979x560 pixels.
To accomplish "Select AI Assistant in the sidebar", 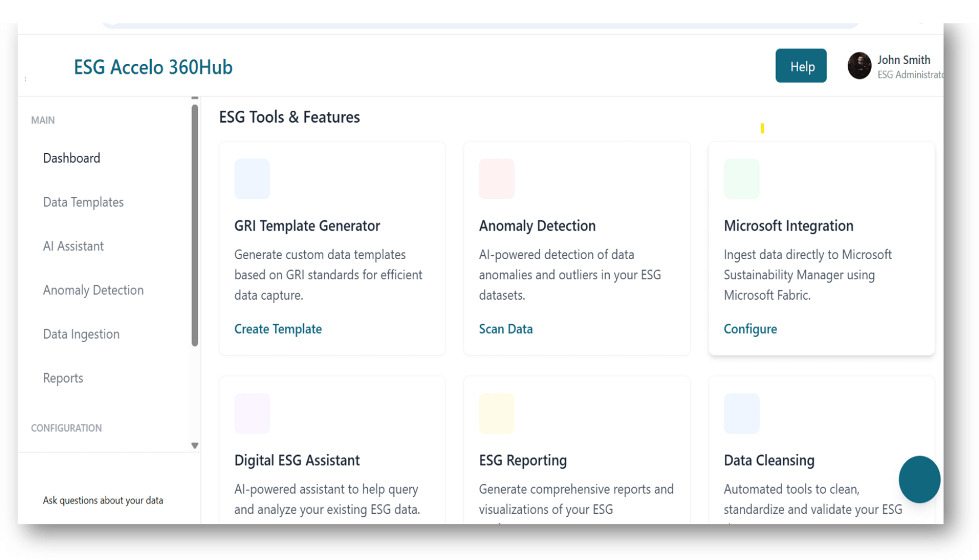I will (x=73, y=246).
